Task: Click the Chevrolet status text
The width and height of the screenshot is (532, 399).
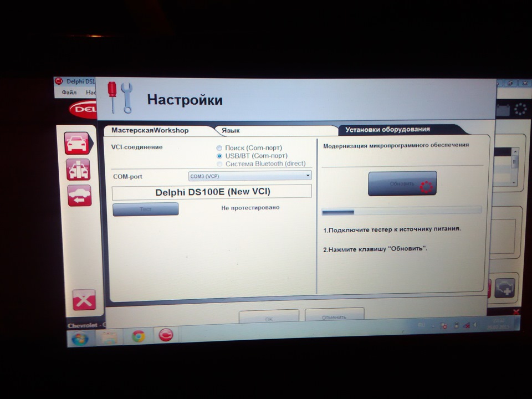Action: click(x=86, y=325)
